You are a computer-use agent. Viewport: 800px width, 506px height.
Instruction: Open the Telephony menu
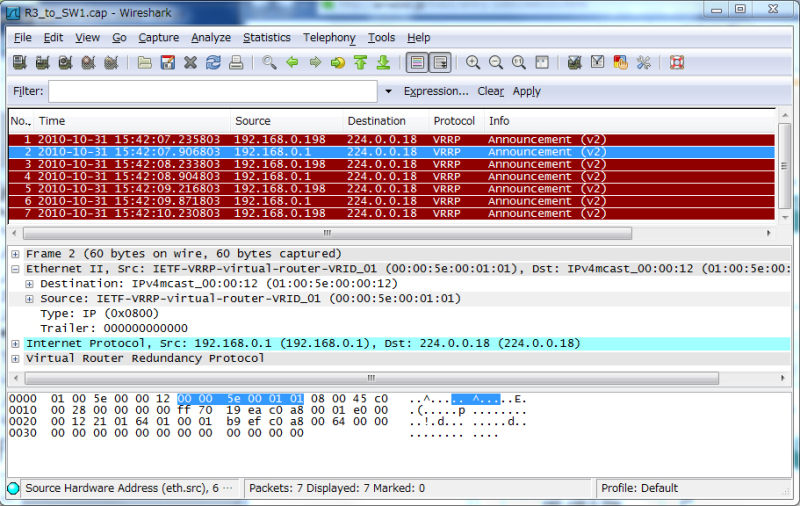[x=329, y=38]
